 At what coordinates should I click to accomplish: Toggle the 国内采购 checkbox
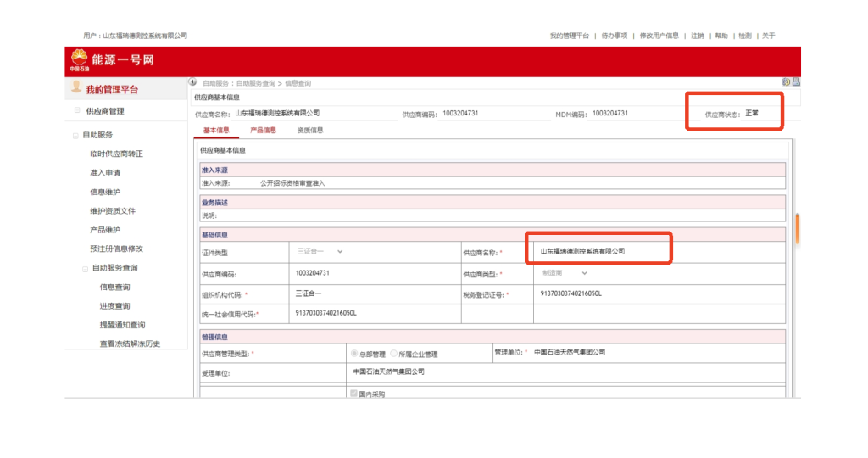(x=354, y=394)
